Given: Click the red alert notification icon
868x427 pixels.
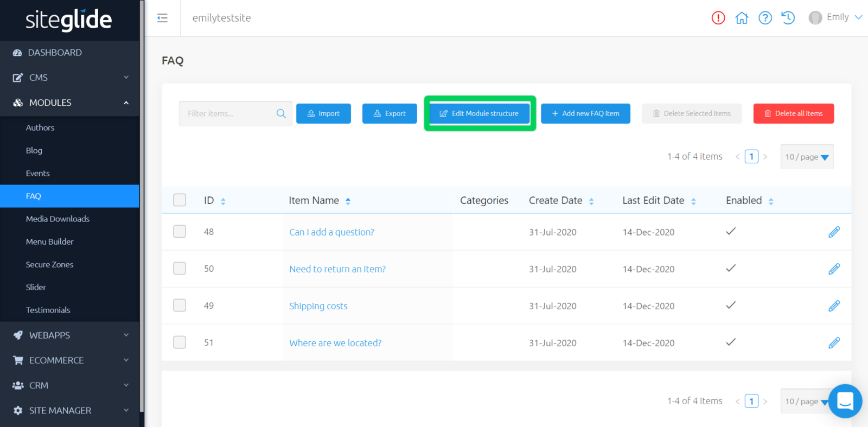Looking at the screenshot, I should click(x=718, y=18).
